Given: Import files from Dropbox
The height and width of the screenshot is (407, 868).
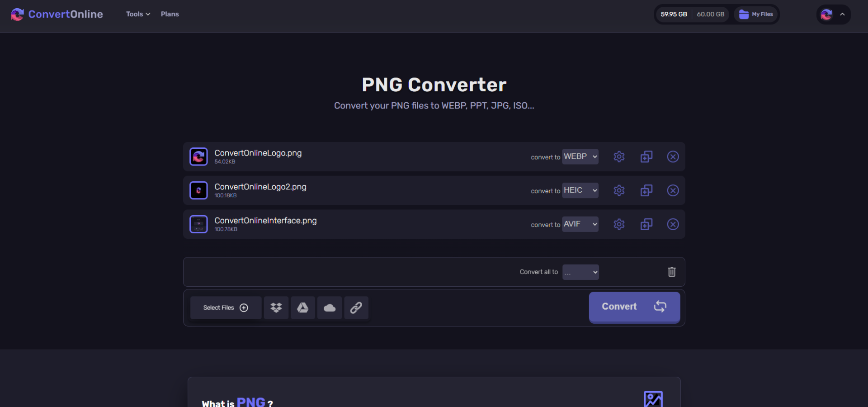Looking at the screenshot, I should (276, 308).
